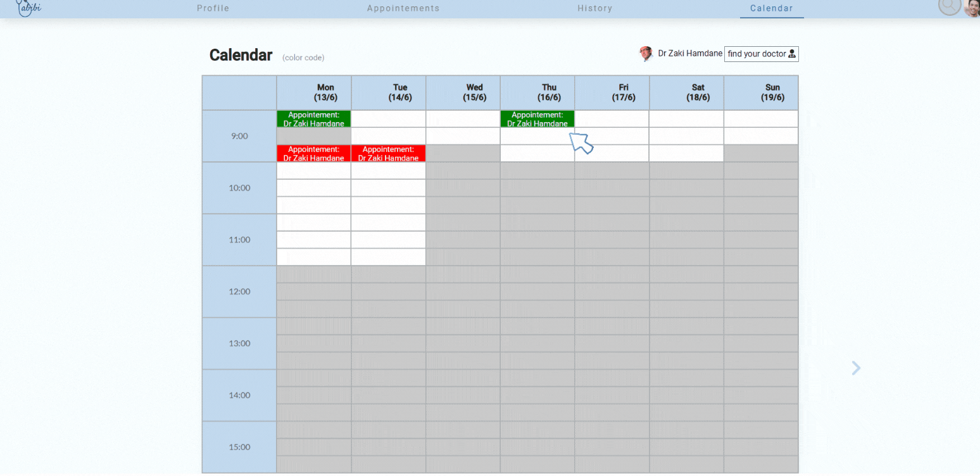Screen dimensions: 980x476
Task: Open the search magnifier icon
Action: (949, 6)
